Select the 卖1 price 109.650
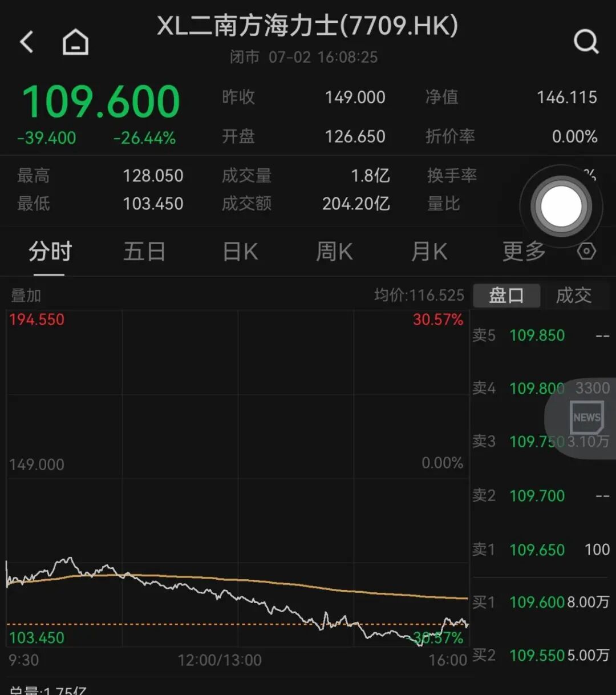 pyautogui.click(x=537, y=549)
